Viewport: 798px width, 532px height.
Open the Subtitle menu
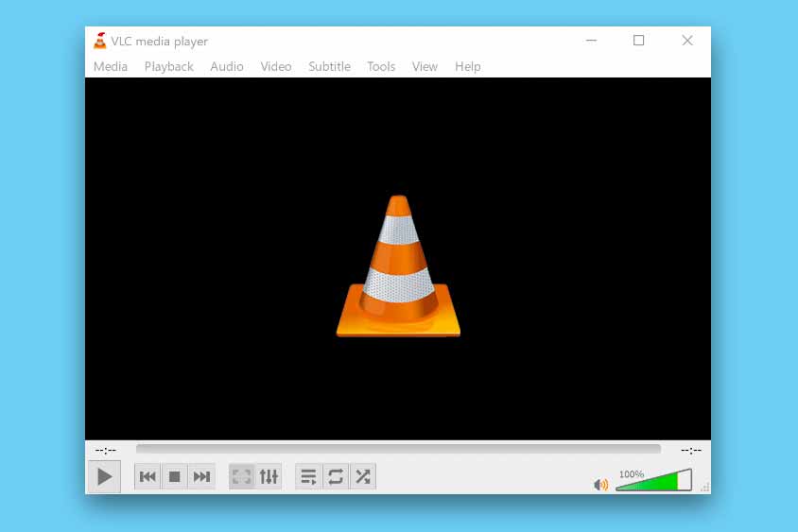point(329,67)
